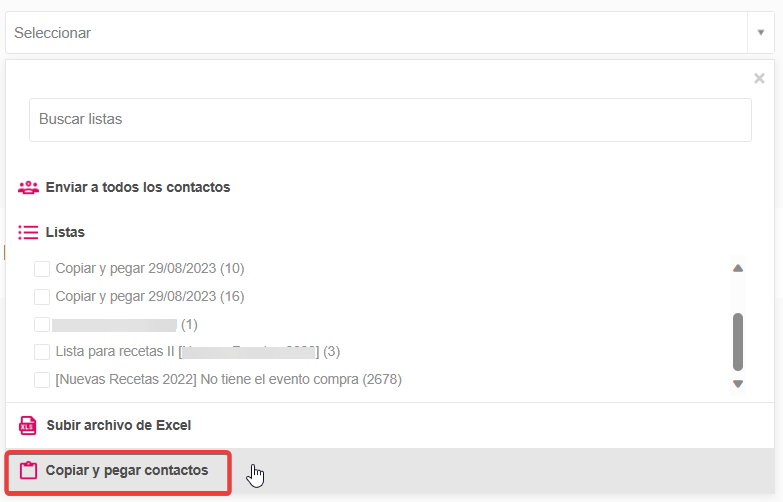Click the Buscar listas search field

(x=390, y=119)
